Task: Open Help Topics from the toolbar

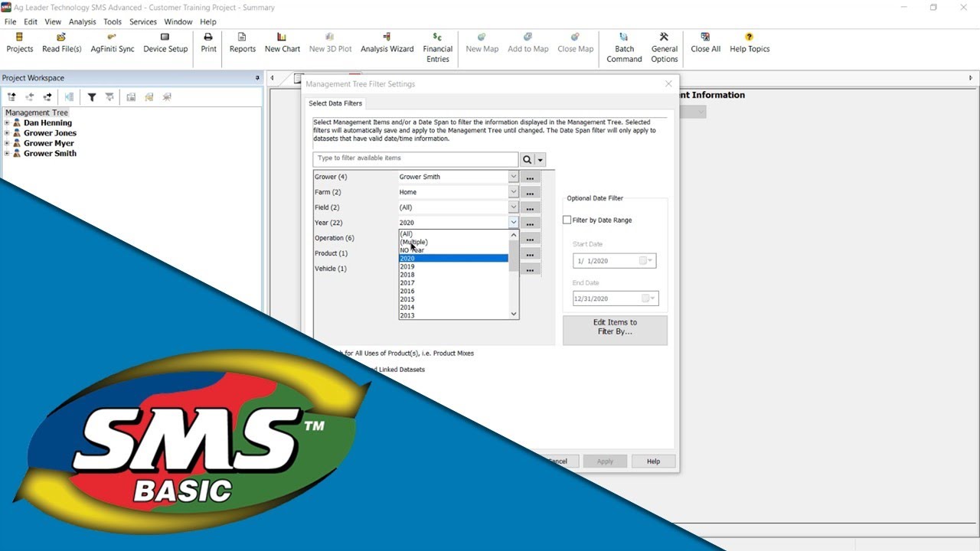Action: [749, 43]
